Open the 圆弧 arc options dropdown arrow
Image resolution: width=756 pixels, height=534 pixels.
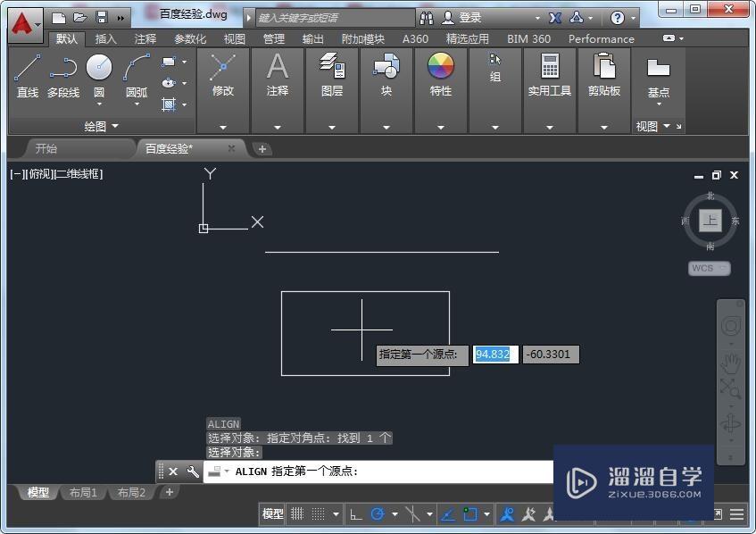137,104
